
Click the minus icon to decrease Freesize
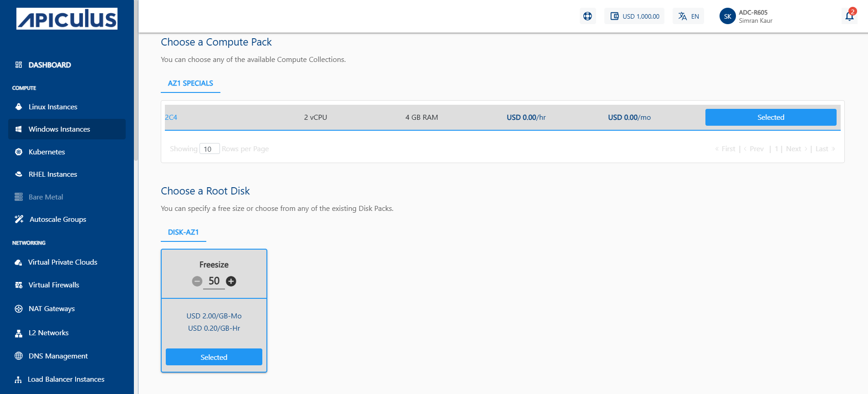click(197, 281)
